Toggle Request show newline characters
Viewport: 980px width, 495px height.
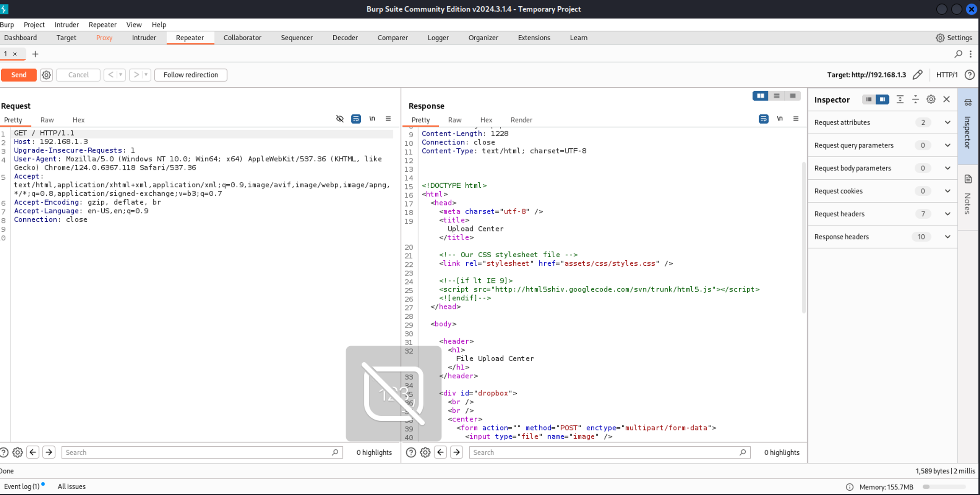pos(372,119)
